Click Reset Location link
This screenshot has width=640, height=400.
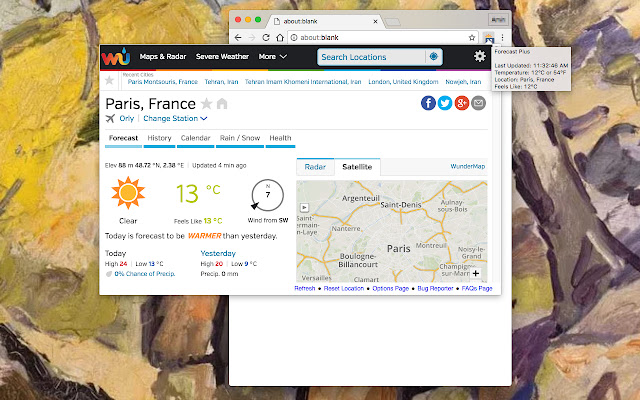(x=344, y=288)
